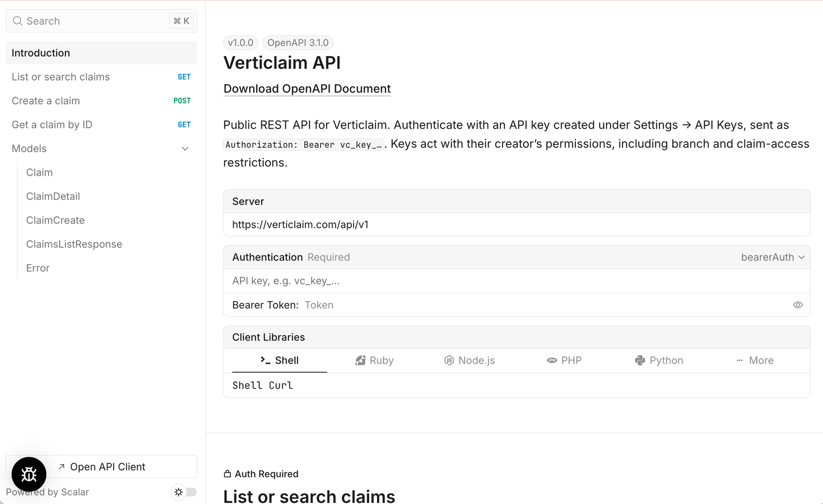This screenshot has height=504, width=823.
Task: Focus the Search input field
Action: click(101, 21)
